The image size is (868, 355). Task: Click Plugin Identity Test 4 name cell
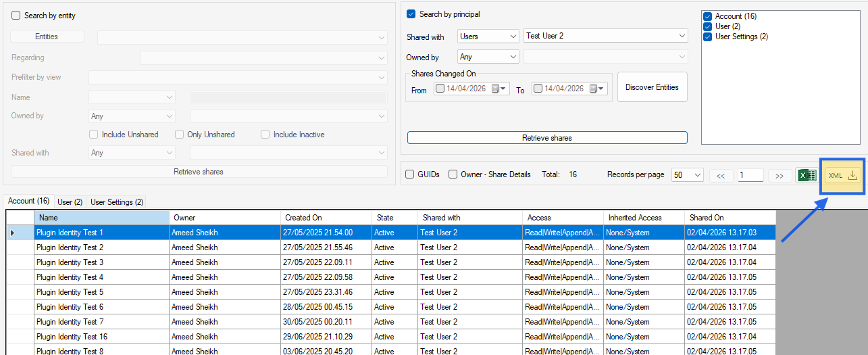pyautogui.click(x=102, y=277)
